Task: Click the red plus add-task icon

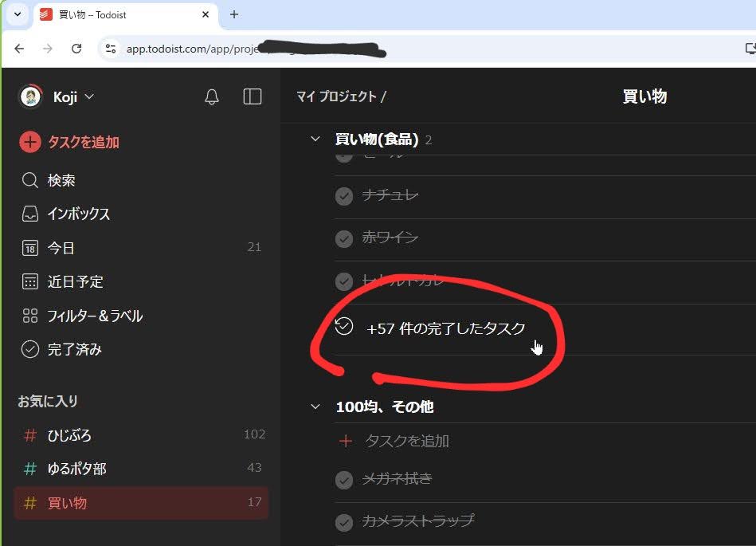Action: 29,142
